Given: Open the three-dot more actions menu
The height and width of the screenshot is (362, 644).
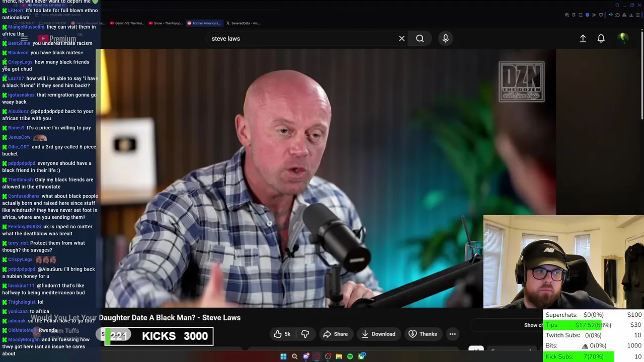Looking at the screenshot, I should coord(452,334).
